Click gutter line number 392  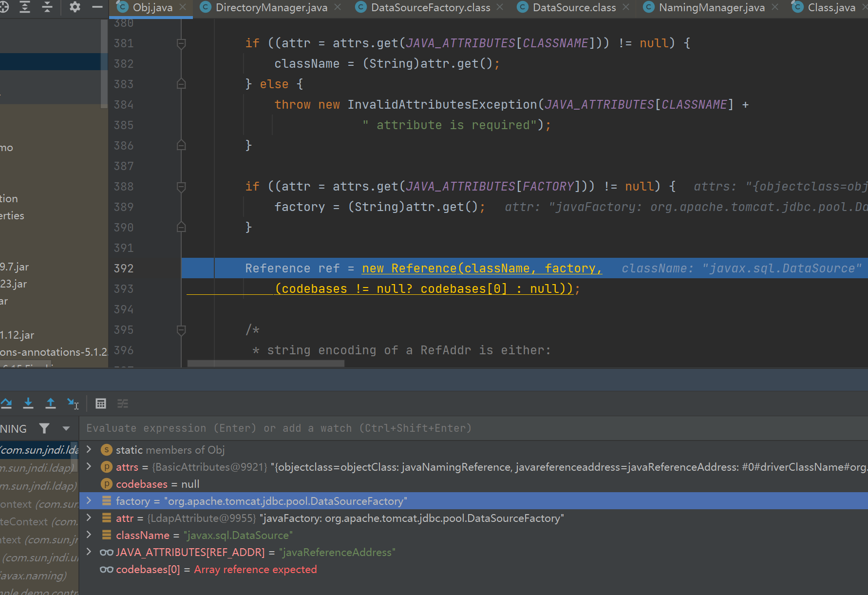click(124, 269)
